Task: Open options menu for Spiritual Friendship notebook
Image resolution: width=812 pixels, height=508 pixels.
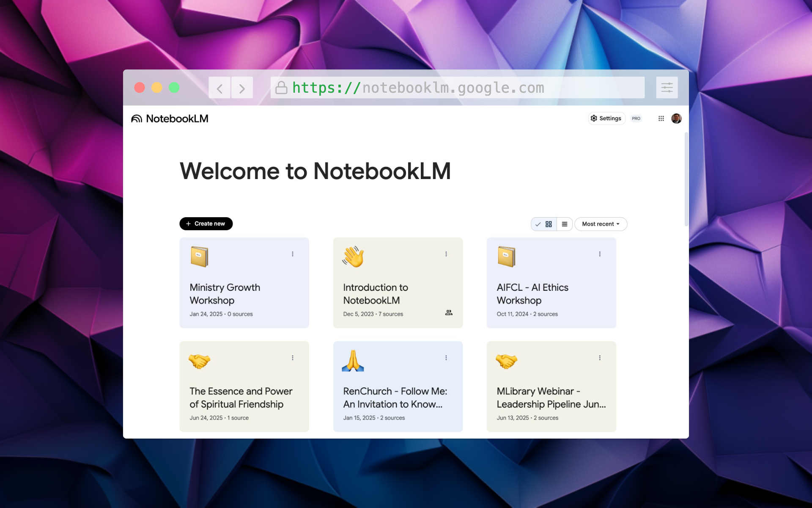Action: click(292, 358)
